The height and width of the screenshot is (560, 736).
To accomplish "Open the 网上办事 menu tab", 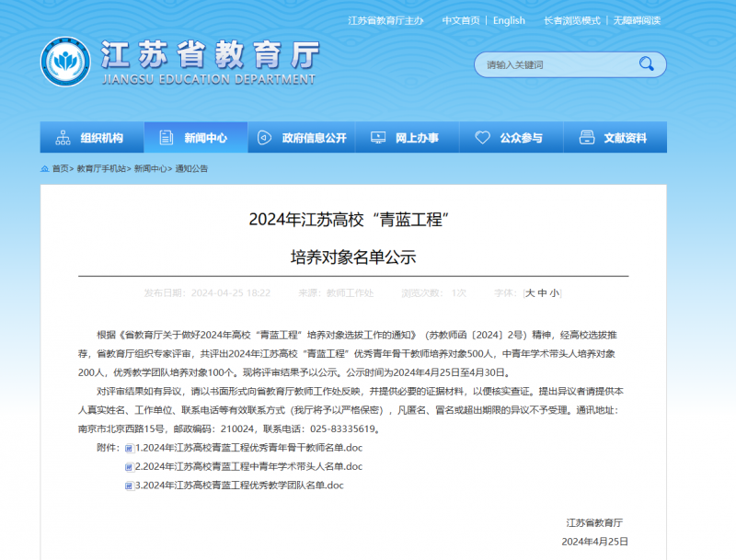I will 416,138.
